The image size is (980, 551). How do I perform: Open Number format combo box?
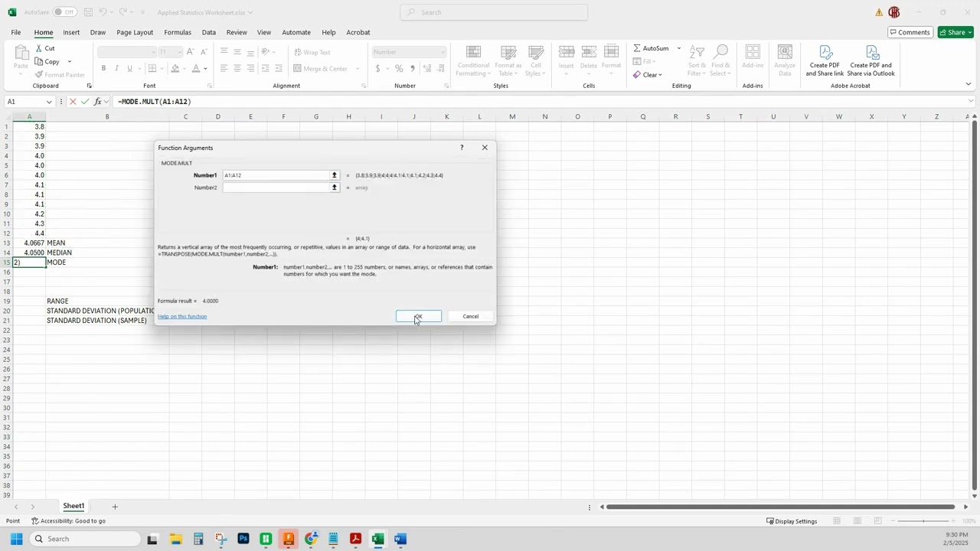409,52
